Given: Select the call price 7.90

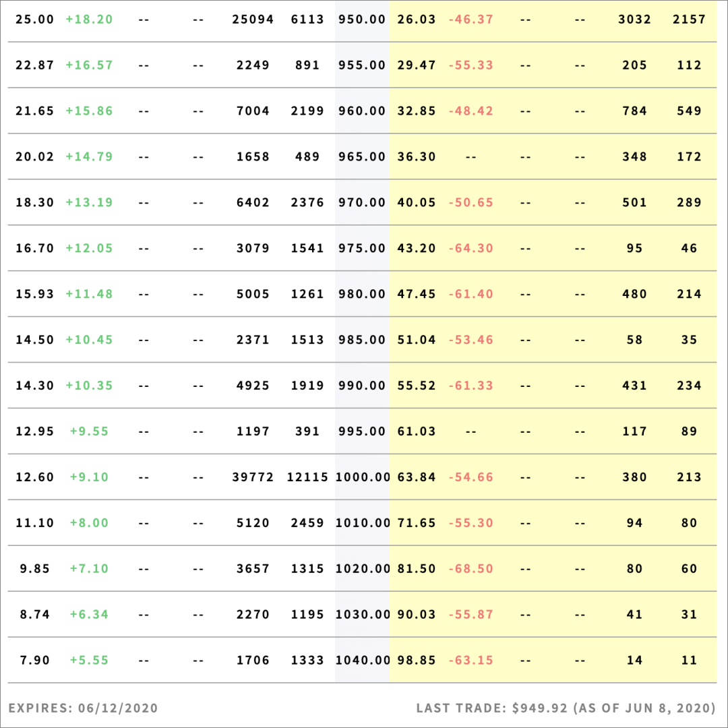Looking at the screenshot, I should pyautogui.click(x=34, y=661).
